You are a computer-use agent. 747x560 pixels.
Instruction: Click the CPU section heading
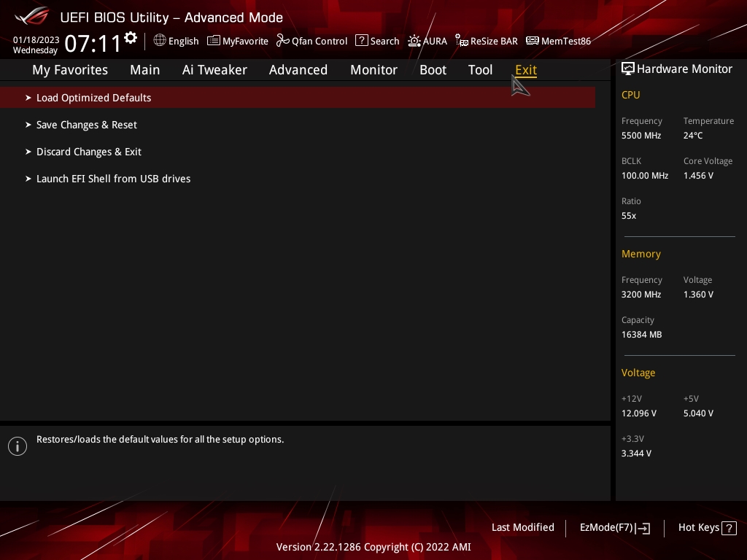click(630, 95)
